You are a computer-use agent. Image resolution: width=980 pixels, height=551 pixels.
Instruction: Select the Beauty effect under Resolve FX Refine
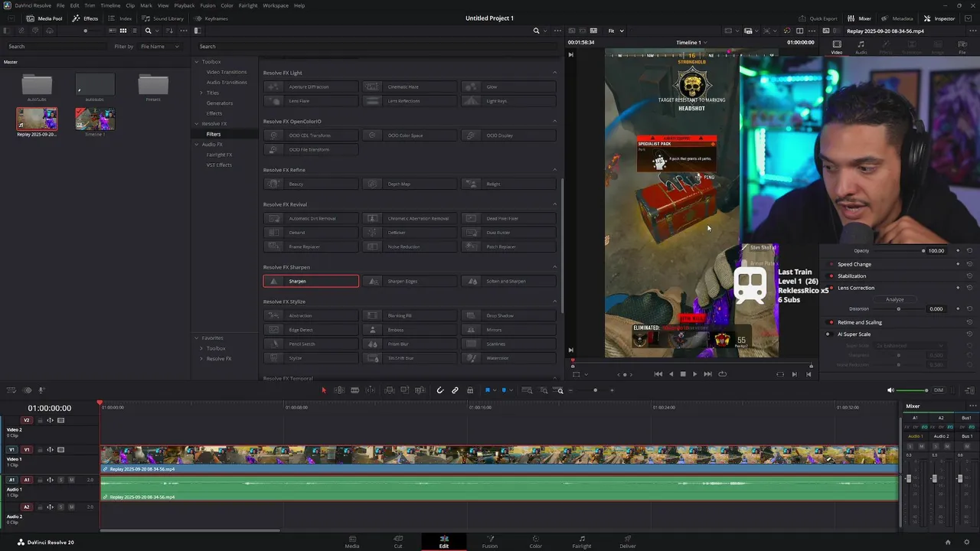(311, 184)
